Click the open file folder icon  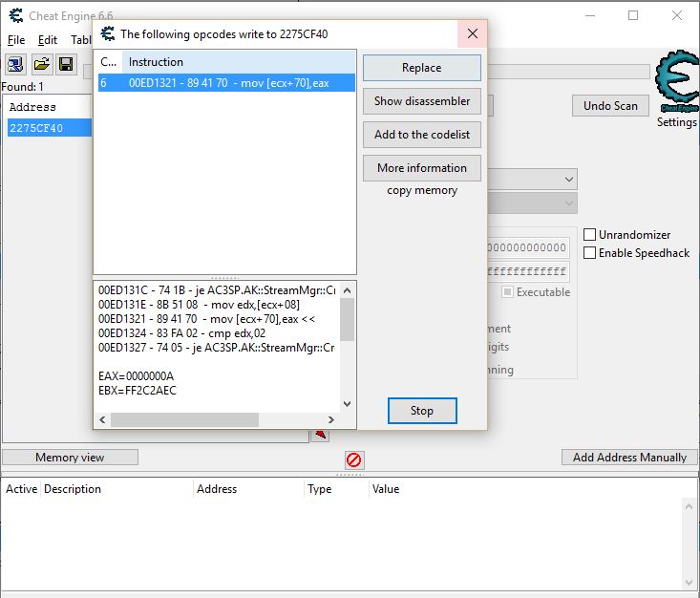point(41,65)
